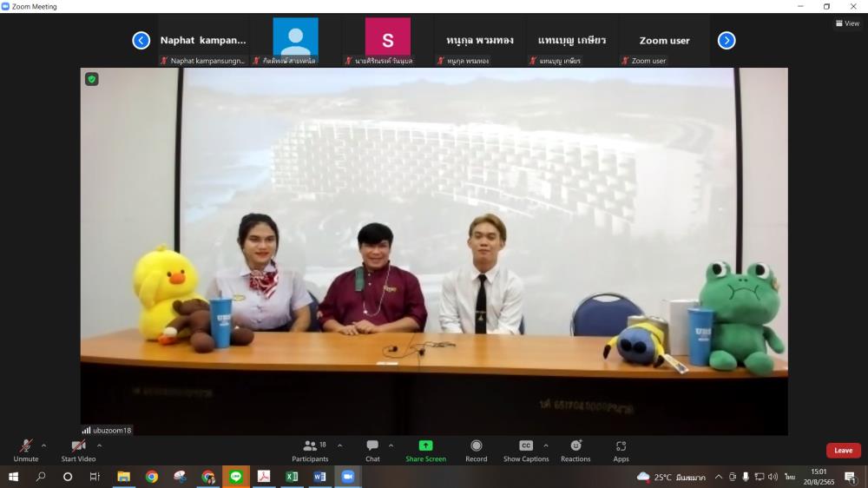Leave the meeting with red button

(x=843, y=451)
